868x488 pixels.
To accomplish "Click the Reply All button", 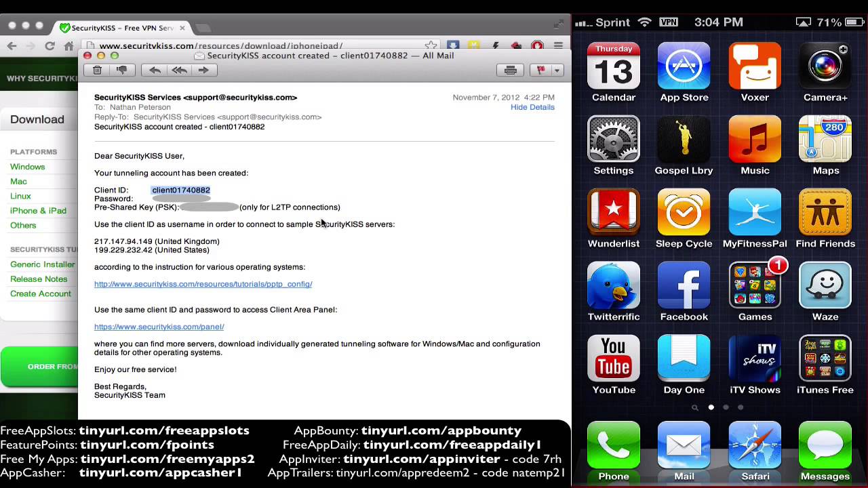I will pyautogui.click(x=179, y=70).
